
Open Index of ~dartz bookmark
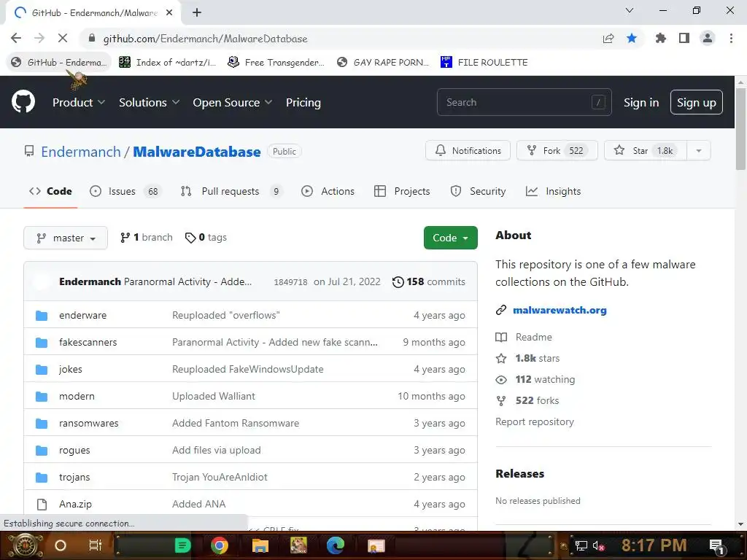tap(168, 63)
